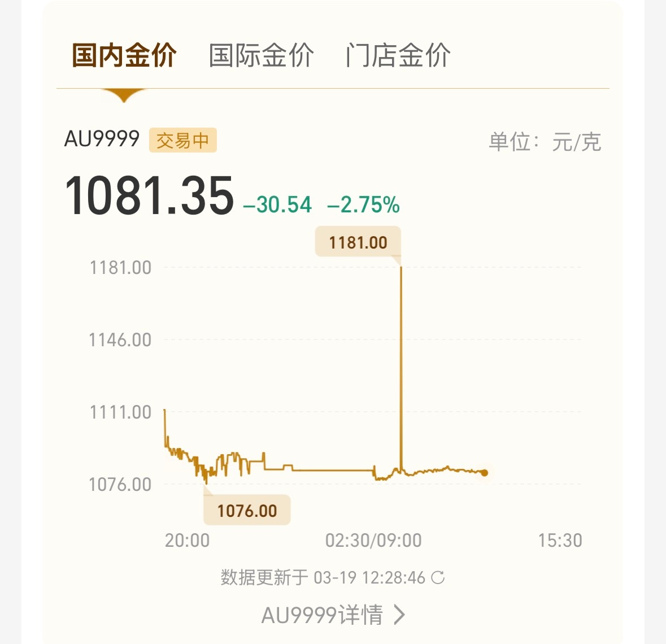The width and height of the screenshot is (666, 644).
Task: Click the 02:30/09:00 axis label
Action: [373, 540]
